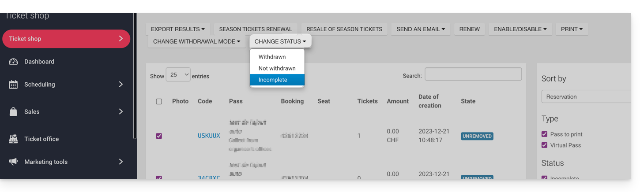Click the Dashboard gauge icon
This screenshot has height=192, width=644.
(13, 62)
